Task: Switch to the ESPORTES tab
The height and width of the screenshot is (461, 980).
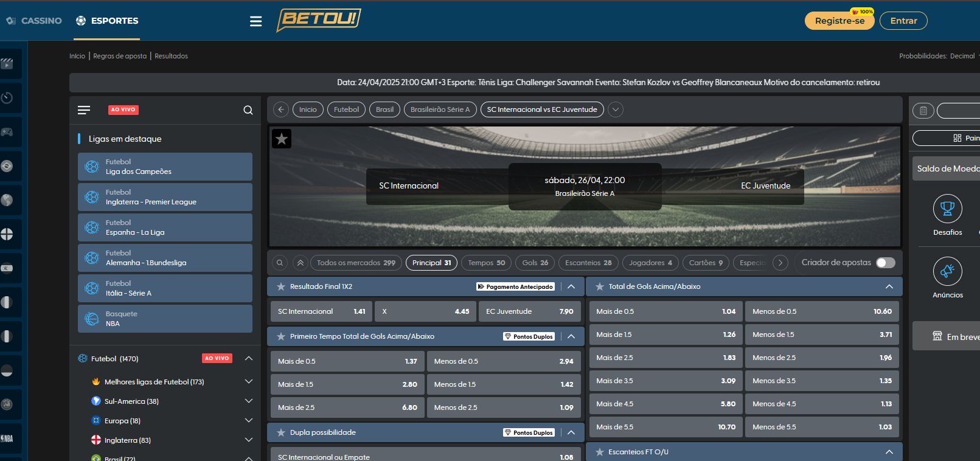Action: (107, 21)
